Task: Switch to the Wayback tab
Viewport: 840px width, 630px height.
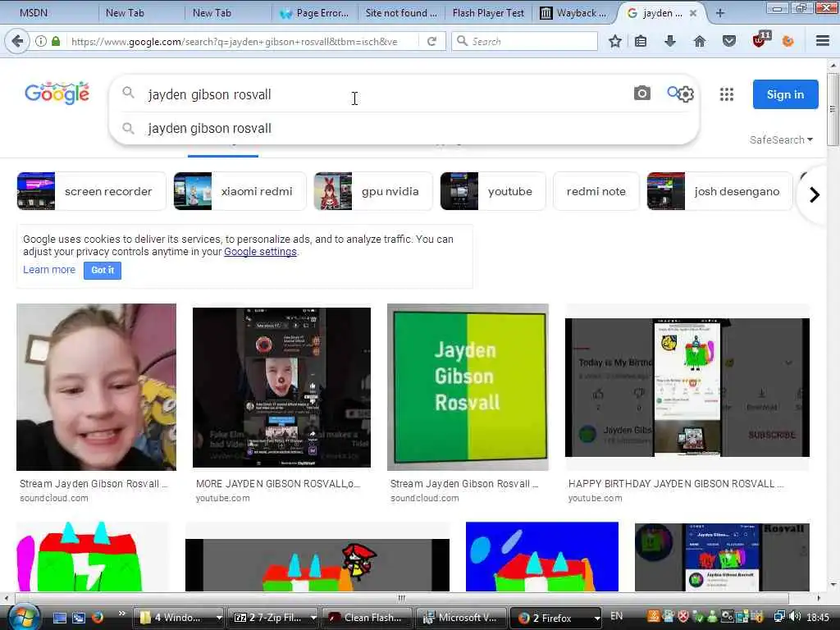Action: tap(574, 13)
